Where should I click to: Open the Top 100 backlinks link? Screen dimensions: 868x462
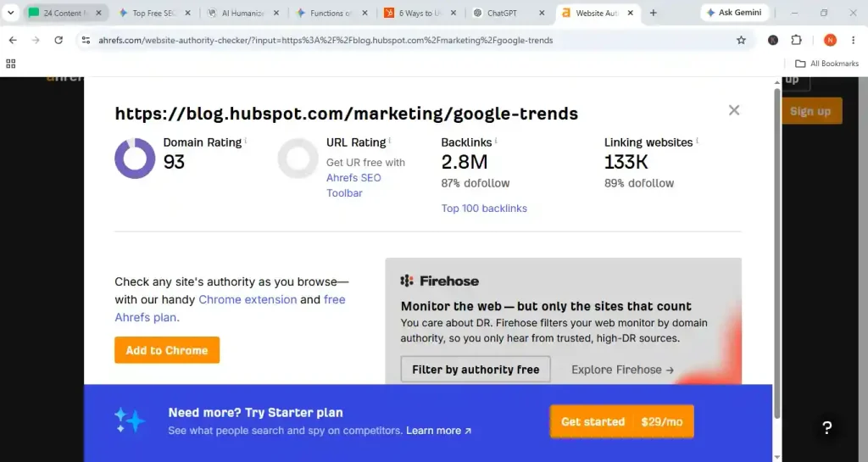click(x=484, y=208)
